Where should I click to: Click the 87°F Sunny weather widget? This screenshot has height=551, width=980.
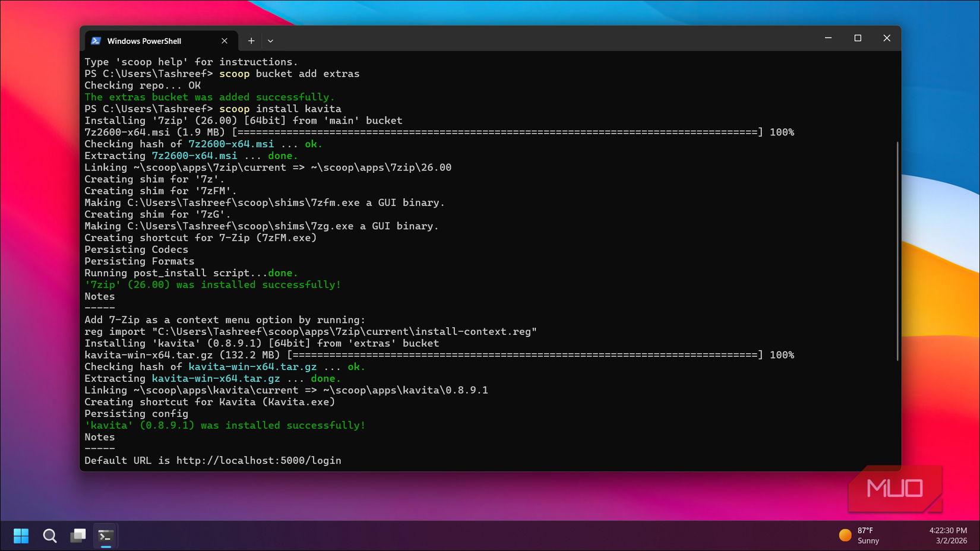(861, 535)
